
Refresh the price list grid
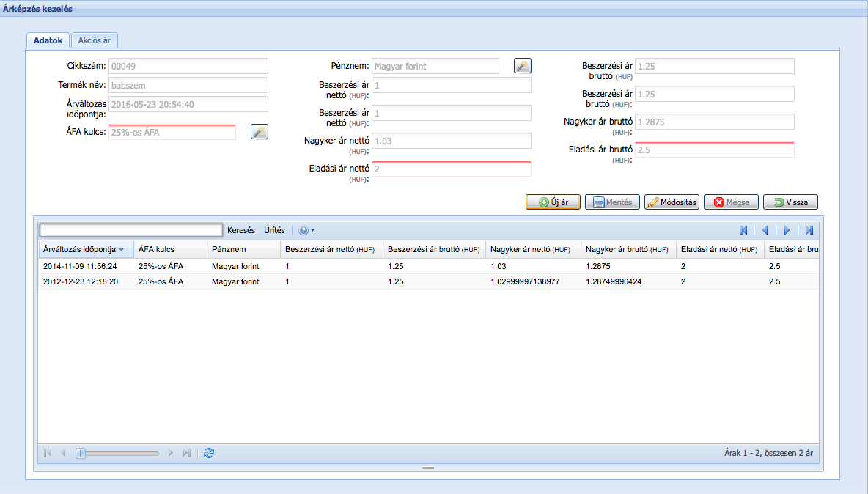[x=209, y=453]
